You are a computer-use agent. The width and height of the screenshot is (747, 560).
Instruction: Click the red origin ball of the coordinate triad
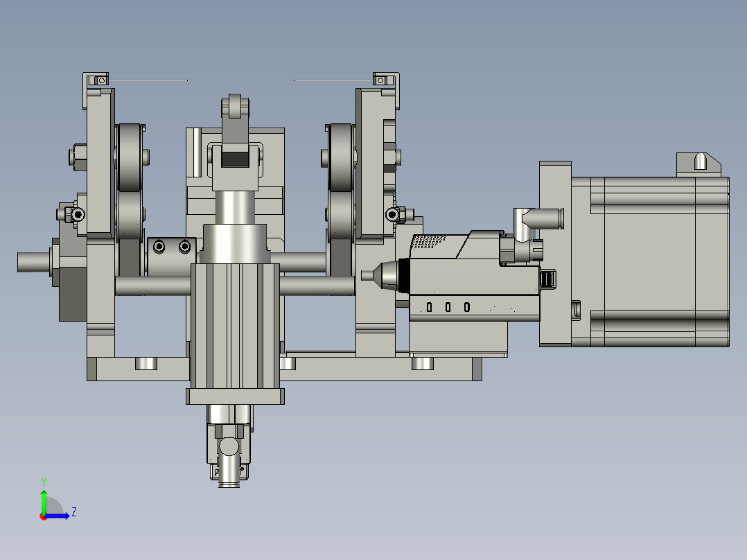(x=43, y=517)
